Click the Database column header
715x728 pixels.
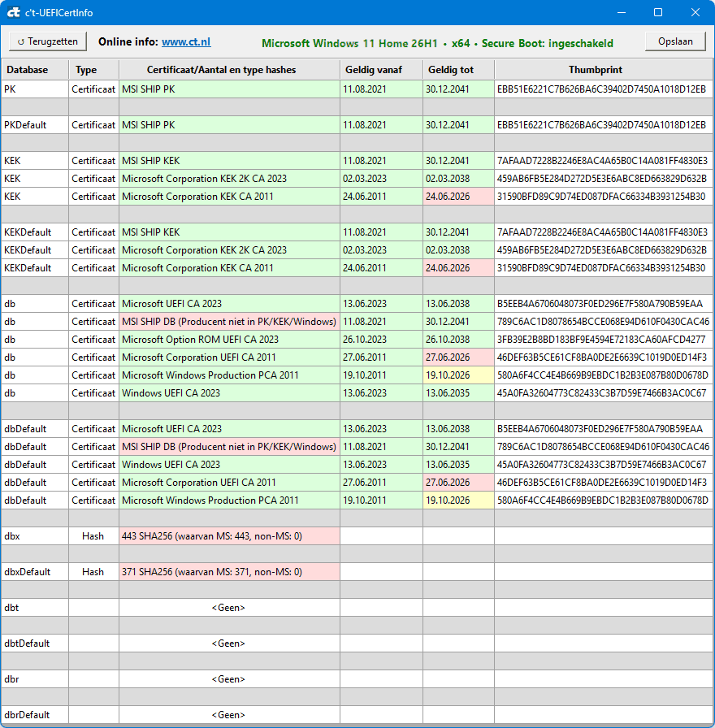click(x=35, y=70)
